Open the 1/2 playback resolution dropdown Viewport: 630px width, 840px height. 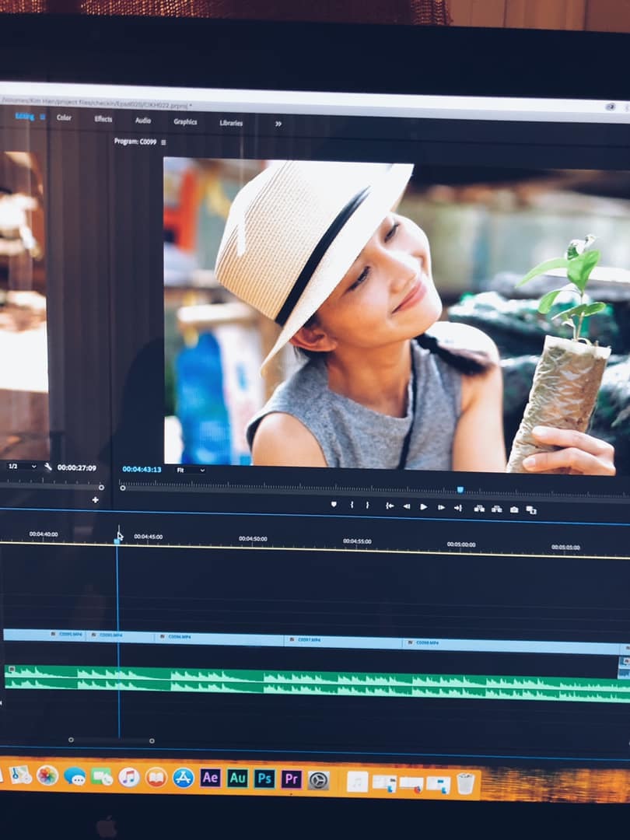pos(22,466)
